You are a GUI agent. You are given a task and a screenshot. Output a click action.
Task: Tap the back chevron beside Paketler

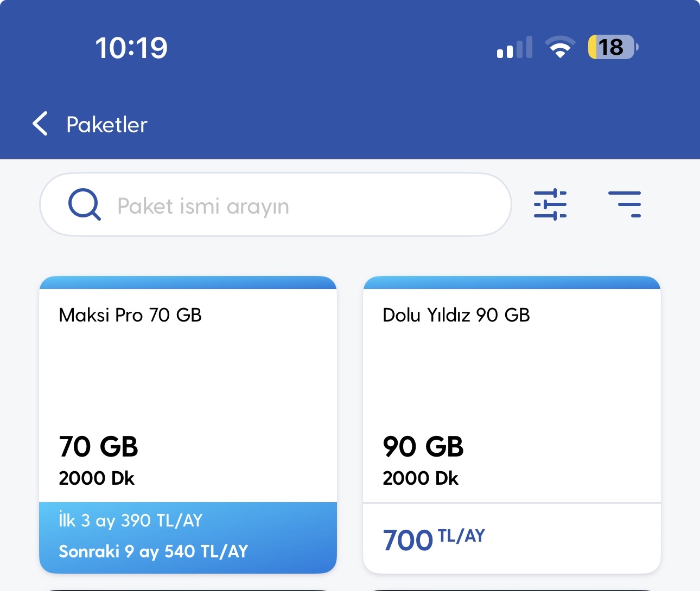coord(41,124)
